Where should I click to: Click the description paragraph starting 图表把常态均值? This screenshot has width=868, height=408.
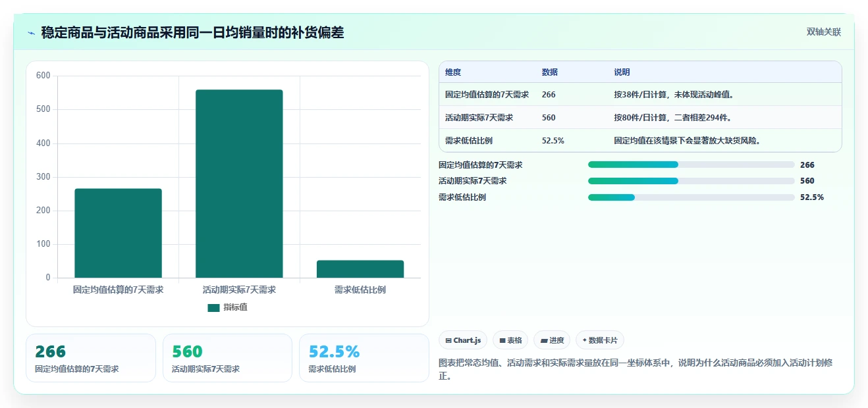coord(636,369)
